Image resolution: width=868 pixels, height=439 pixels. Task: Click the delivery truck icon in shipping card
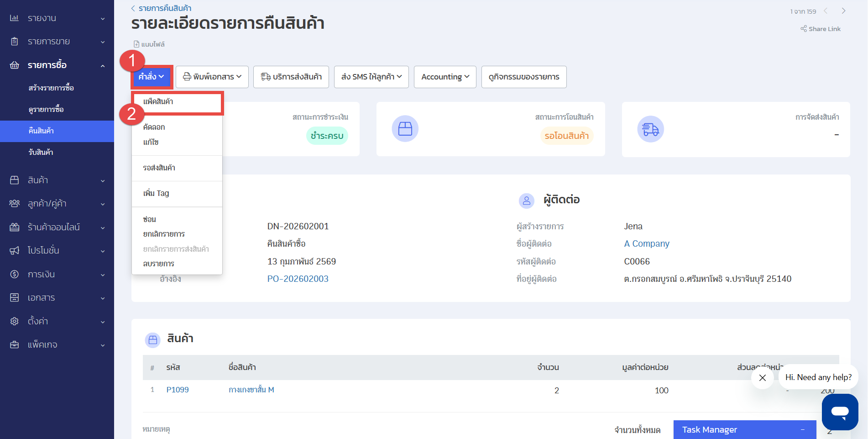(650, 129)
